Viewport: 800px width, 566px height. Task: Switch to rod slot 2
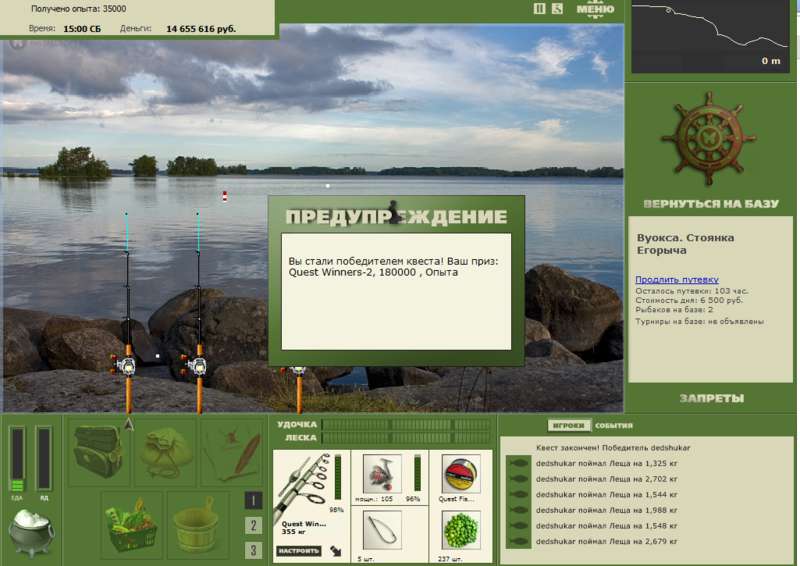coord(254,526)
